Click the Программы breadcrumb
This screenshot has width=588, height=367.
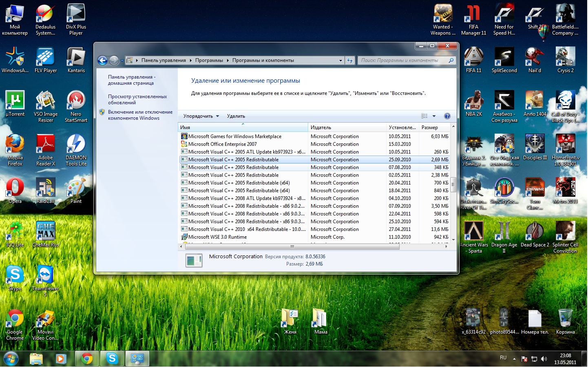tap(209, 60)
